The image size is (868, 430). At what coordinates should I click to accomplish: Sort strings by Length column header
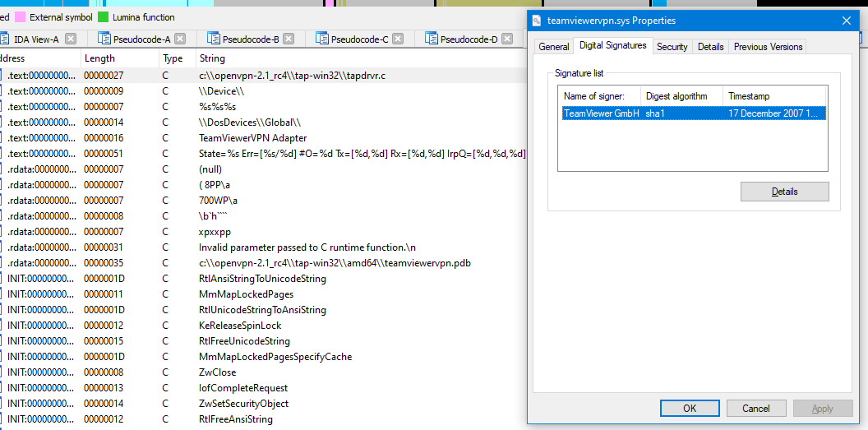click(120, 58)
